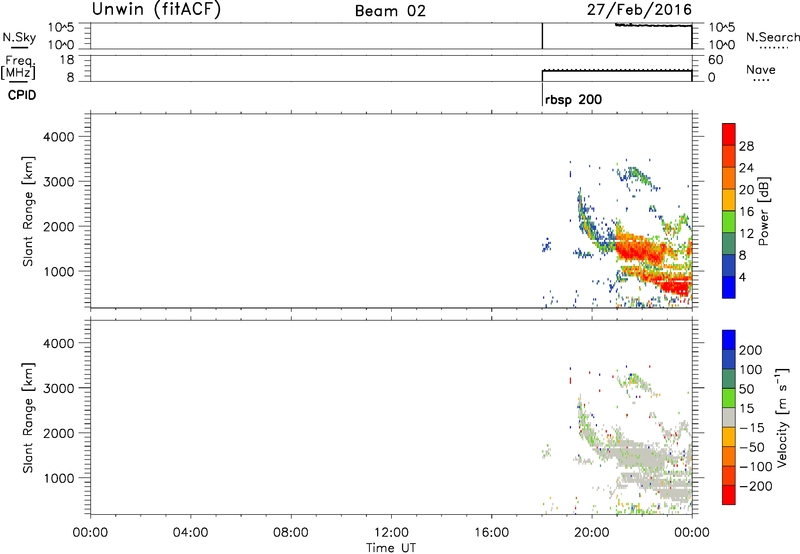Click the gray -15 to 15 Velocity swatch
This screenshot has width=800, height=554.
click(729, 417)
